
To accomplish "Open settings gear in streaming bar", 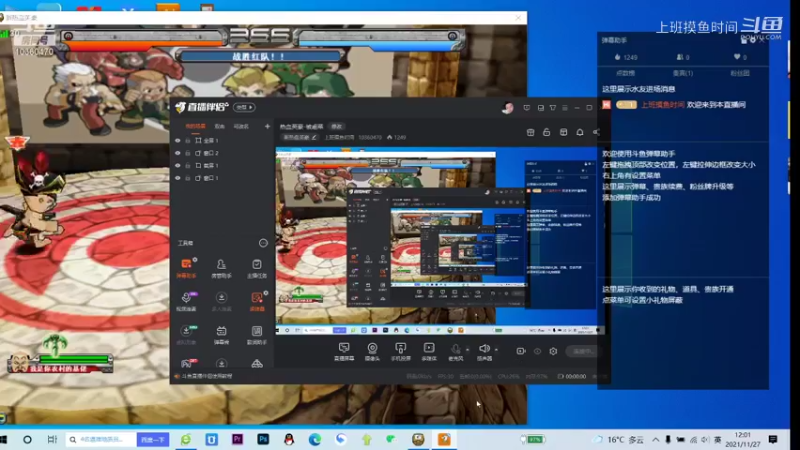I will [x=553, y=351].
